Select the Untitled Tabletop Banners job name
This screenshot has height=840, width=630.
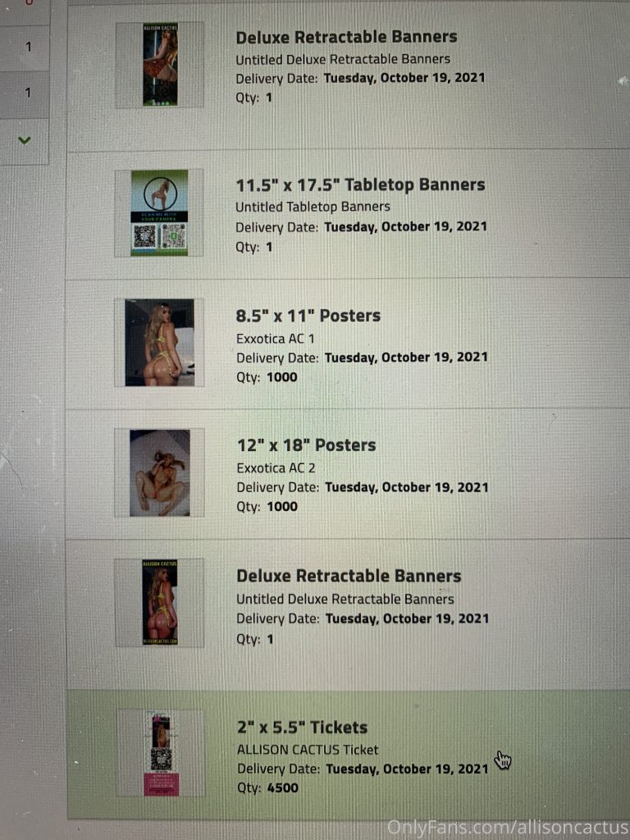tap(313, 207)
